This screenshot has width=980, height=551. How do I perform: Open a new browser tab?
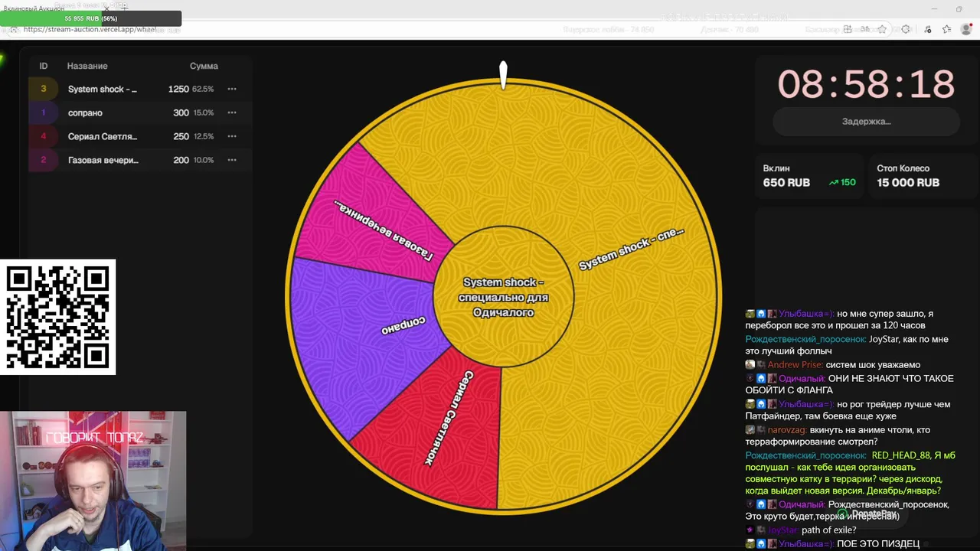[124, 8]
